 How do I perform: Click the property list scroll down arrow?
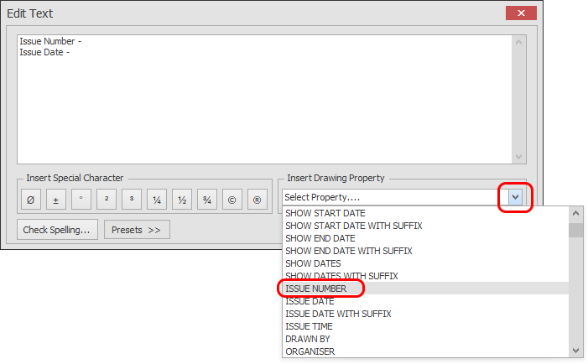coord(575,351)
